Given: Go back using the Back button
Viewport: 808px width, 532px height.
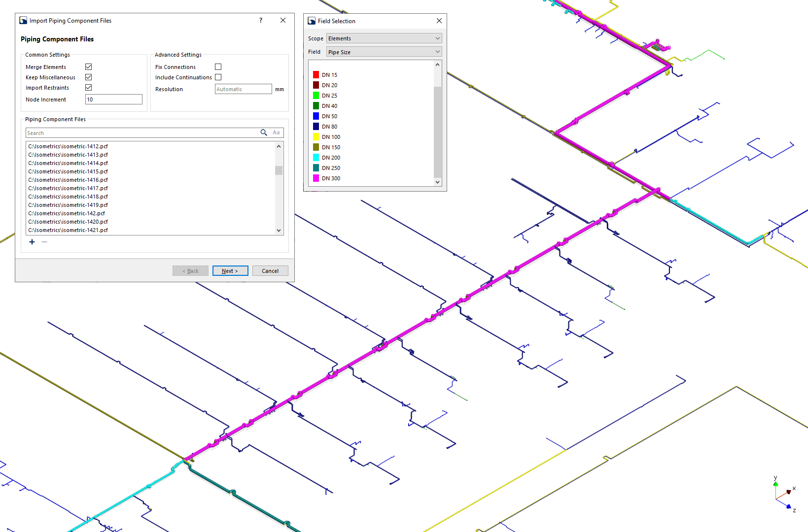Looking at the screenshot, I should tap(190, 270).
